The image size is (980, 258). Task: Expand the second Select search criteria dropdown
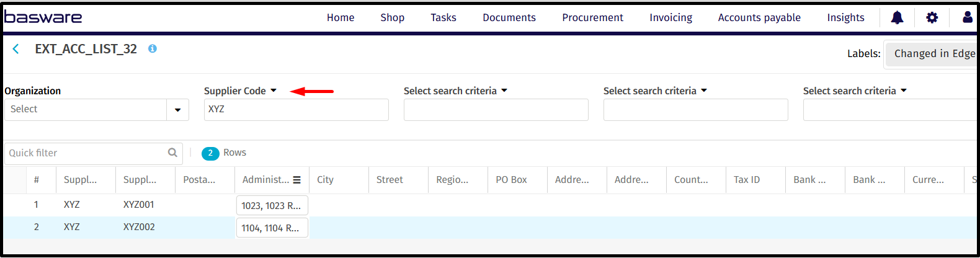click(655, 91)
